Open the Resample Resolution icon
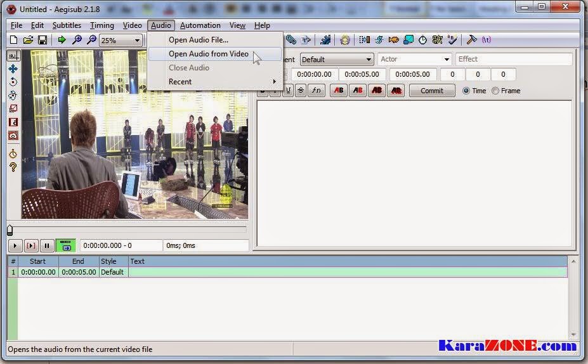588x364 pixels. tap(408, 40)
